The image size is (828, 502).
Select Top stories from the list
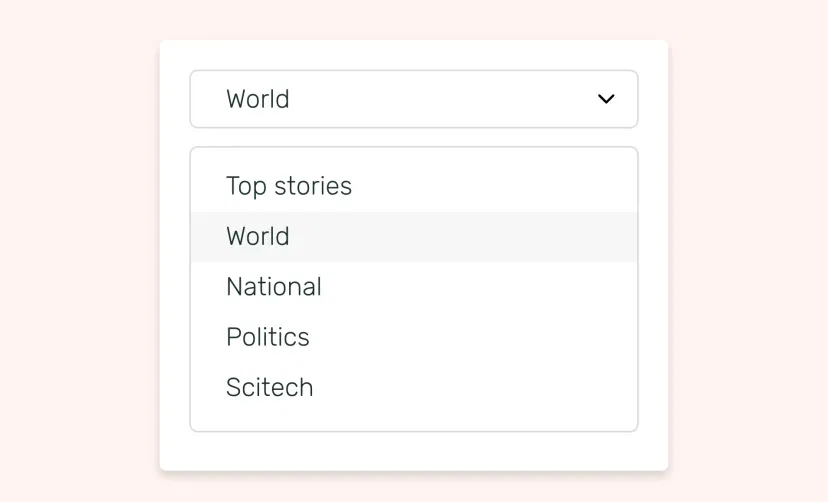[x=289, y=186]
